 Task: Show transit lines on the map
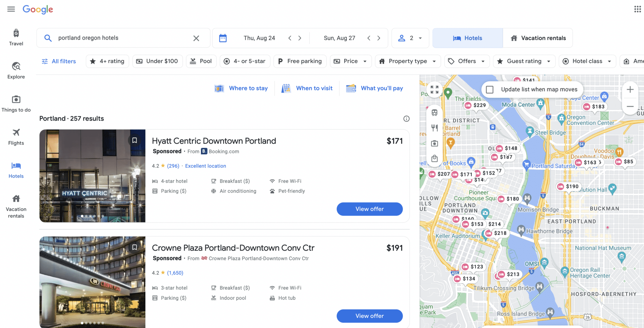[x=434, y=112]
